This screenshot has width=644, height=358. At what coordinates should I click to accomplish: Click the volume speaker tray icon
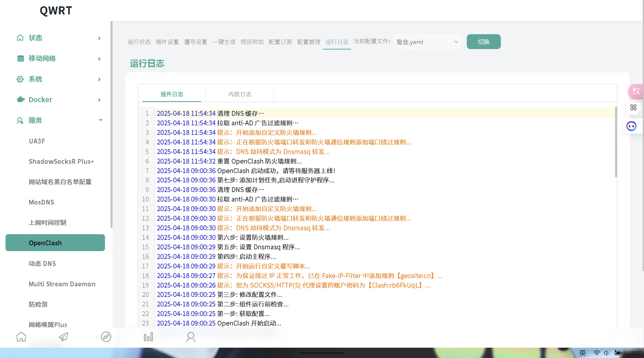(x=607, y=353)
